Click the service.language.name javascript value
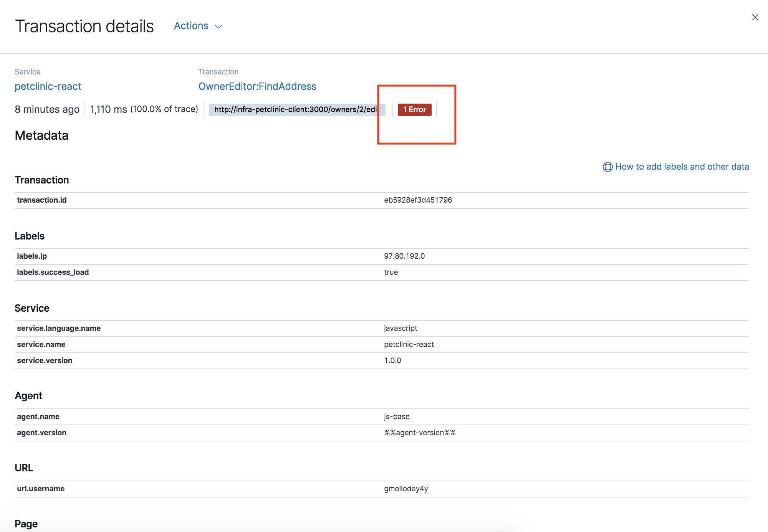This screenshot has width=768, height=532. (401, 328)
